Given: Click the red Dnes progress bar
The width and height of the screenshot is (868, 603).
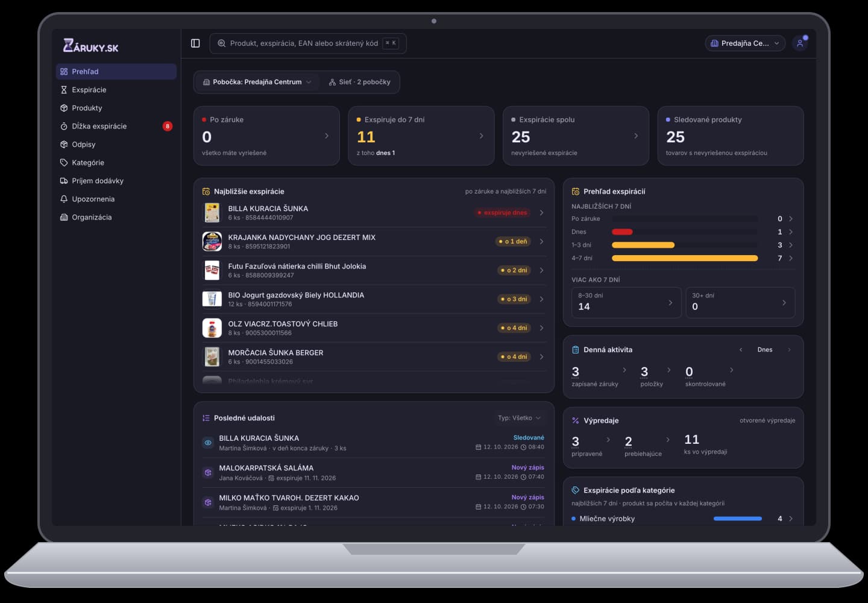Looking at the screenshot, I should pos(622,232).
